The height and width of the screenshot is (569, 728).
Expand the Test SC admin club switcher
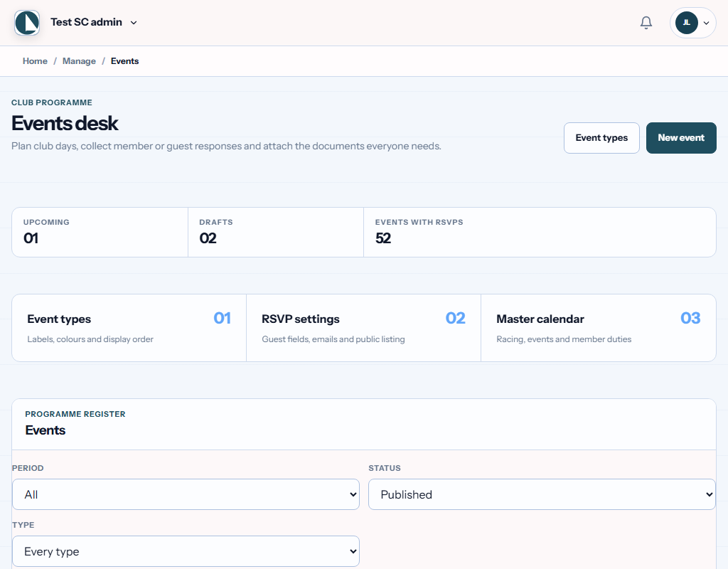coord(94,22)
